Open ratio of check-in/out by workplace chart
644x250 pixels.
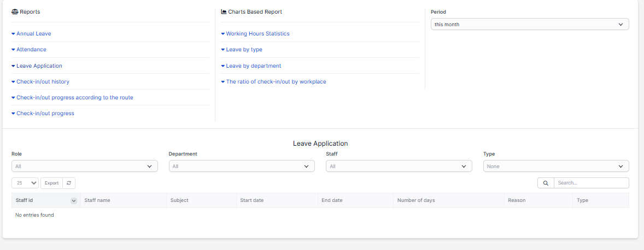click(x=276, y=82)
